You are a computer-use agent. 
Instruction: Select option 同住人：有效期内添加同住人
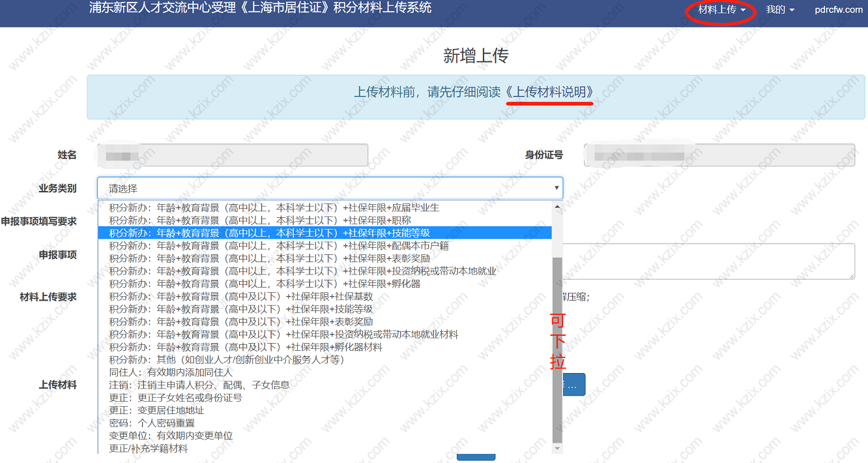[x=325, y=372]
